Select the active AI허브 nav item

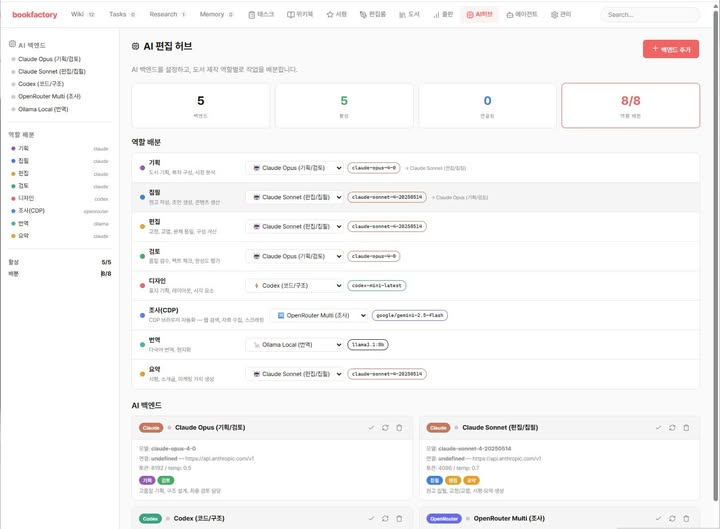[x=479, y=15]
